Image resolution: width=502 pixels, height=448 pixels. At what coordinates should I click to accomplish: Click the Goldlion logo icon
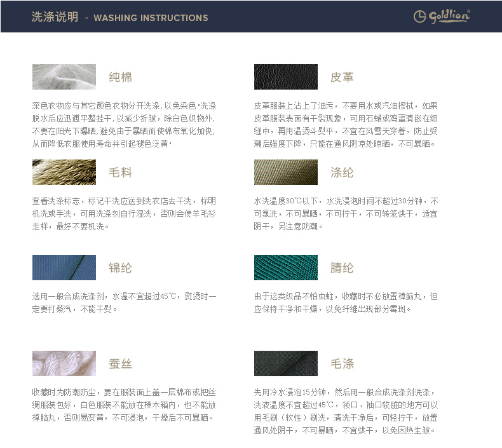click(442, 17)
